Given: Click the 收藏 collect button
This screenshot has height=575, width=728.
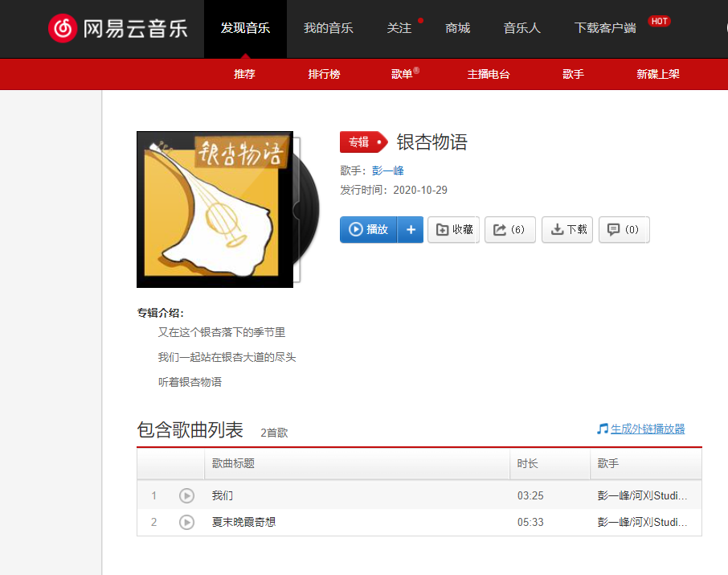Looking at the screenshot, I should pyautogui.click(x=454, y=229).
